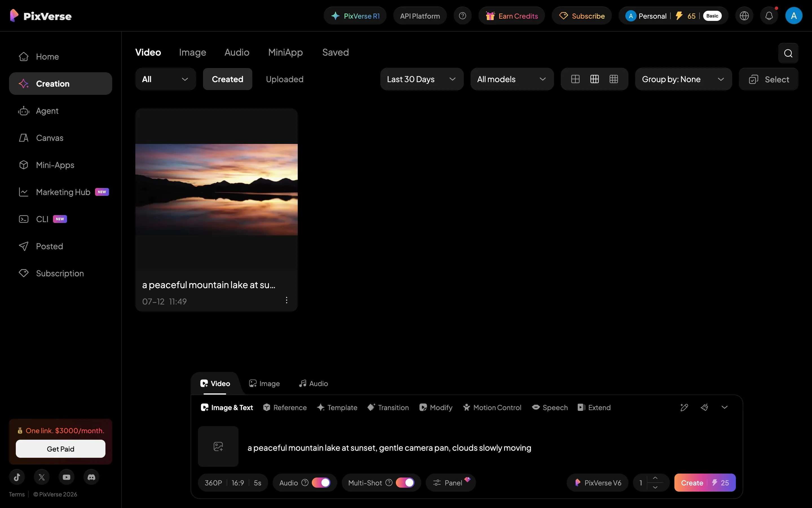Select the Motion Control mode

pyautogui.click(x=492, y=408)
